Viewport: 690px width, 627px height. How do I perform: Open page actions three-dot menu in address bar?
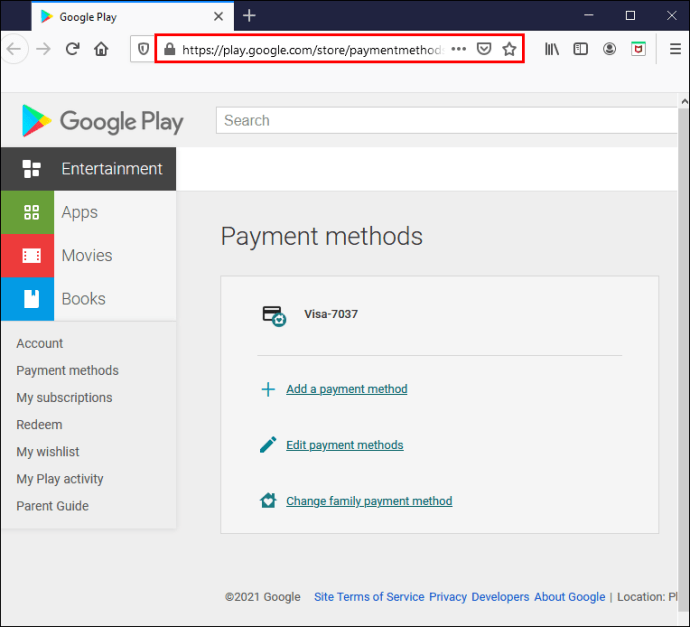point(459,49)
